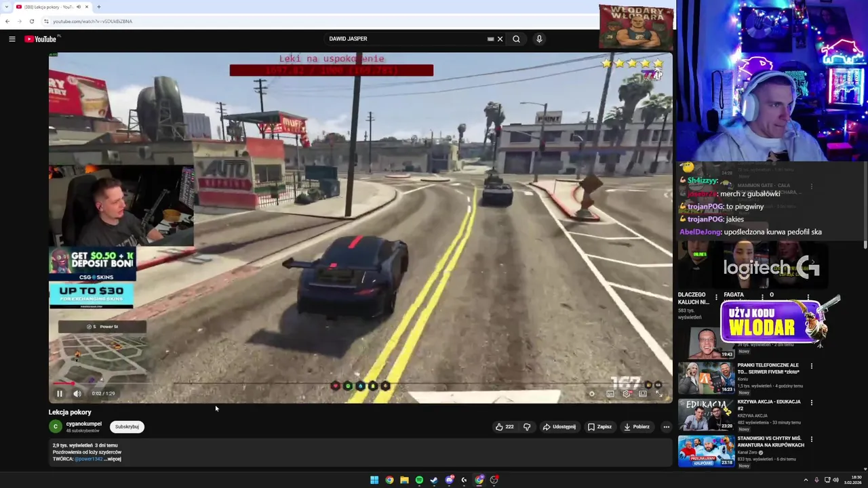Open the options menu for PRANKI TELEFONICZNE video
Screen dimensions: 868x488
pyautogui.click(x=811, y=366)
